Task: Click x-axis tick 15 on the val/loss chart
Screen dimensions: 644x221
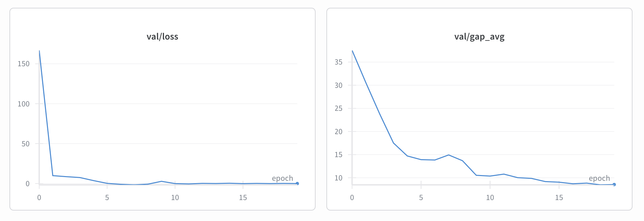Action: pyautogui.click(x=243, y=198)
